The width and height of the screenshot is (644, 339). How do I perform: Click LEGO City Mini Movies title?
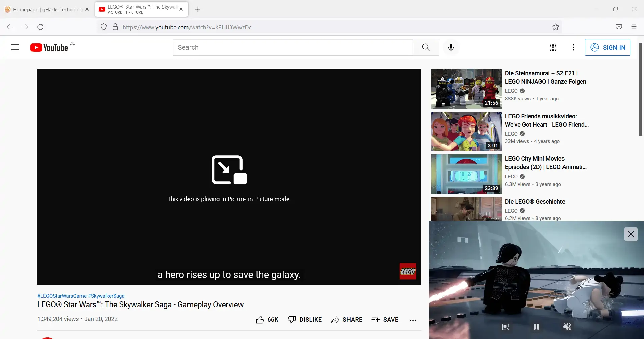[546, 163]
